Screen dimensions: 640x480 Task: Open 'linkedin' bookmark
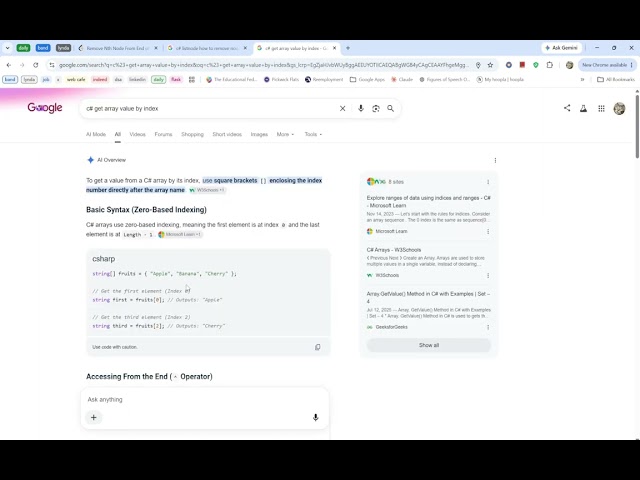[x=137, y=80]
